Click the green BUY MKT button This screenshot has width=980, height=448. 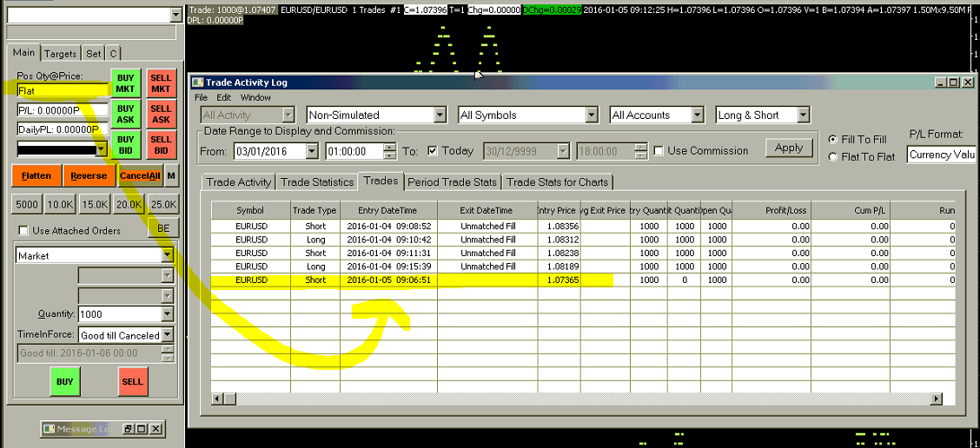point(125,83)
